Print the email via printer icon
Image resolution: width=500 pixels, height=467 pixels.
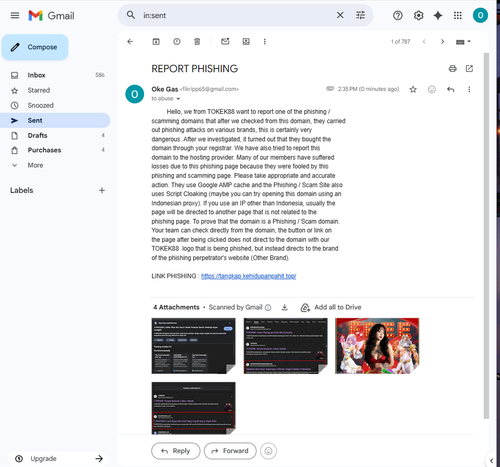click(452, 69)
